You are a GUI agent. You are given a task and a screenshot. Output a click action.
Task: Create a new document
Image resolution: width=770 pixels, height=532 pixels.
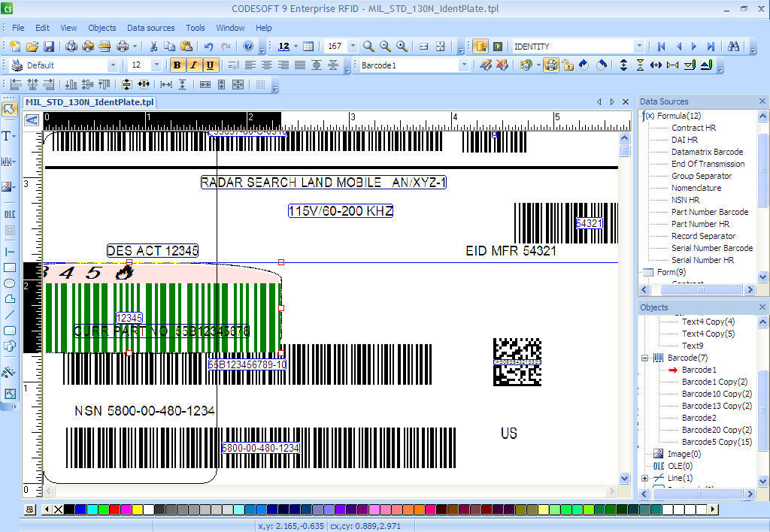coord(15,47)
